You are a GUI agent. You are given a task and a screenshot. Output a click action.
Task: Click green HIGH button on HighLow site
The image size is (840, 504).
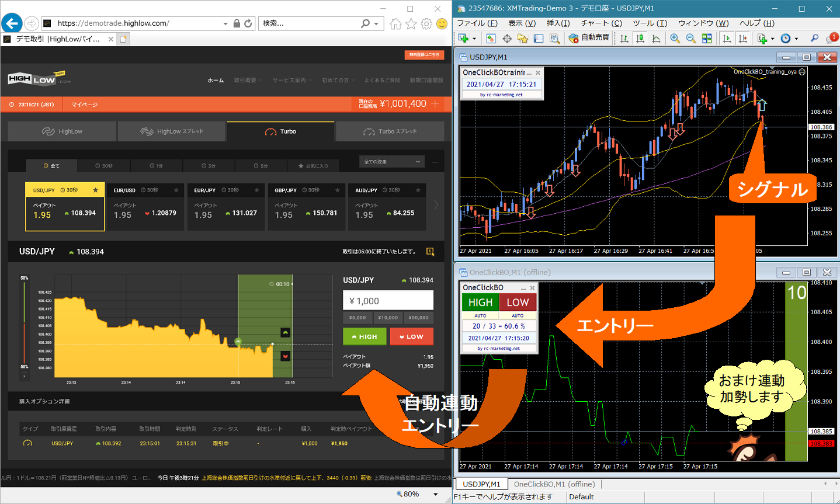(365, 336)
